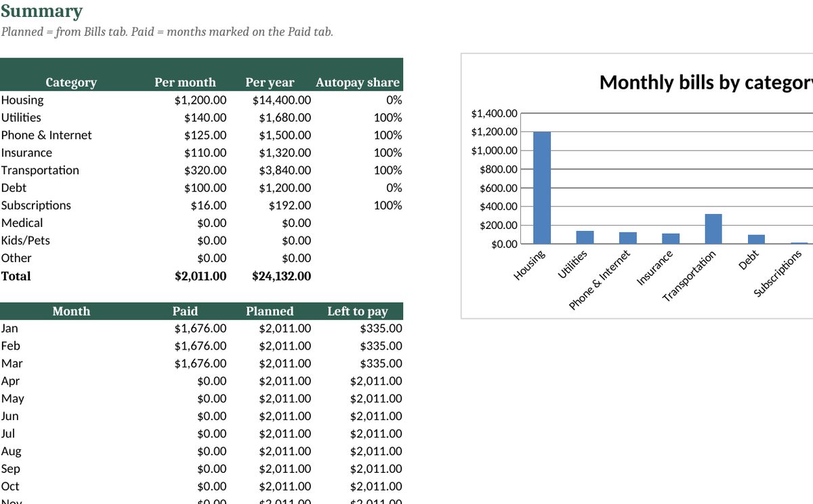Select the Housing bar in the chart
813x504 pixels.
(x=542, y=188)
